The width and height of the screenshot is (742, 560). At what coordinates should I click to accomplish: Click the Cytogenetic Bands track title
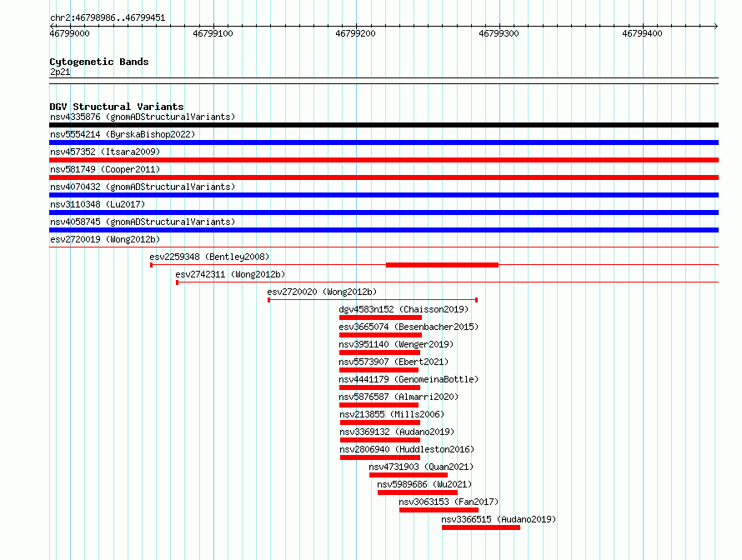(x=99, y=62)
